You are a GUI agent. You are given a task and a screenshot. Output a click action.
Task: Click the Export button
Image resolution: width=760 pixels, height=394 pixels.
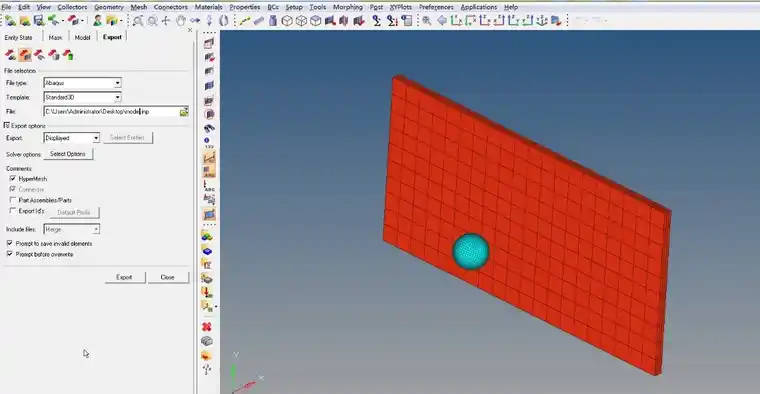[124, 277]
